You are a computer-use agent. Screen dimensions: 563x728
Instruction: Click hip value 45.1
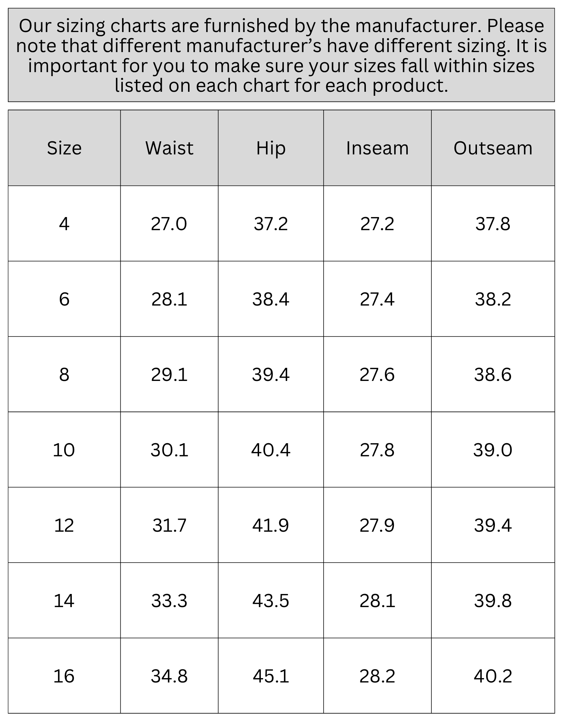[271, 676]
